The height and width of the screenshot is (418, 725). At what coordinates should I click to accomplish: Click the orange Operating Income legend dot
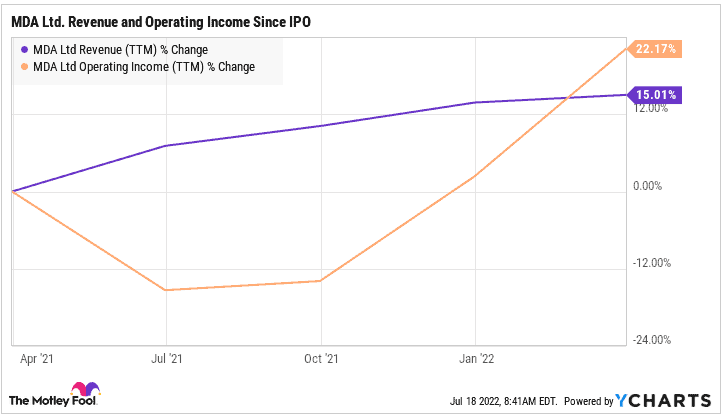[24, 67]
